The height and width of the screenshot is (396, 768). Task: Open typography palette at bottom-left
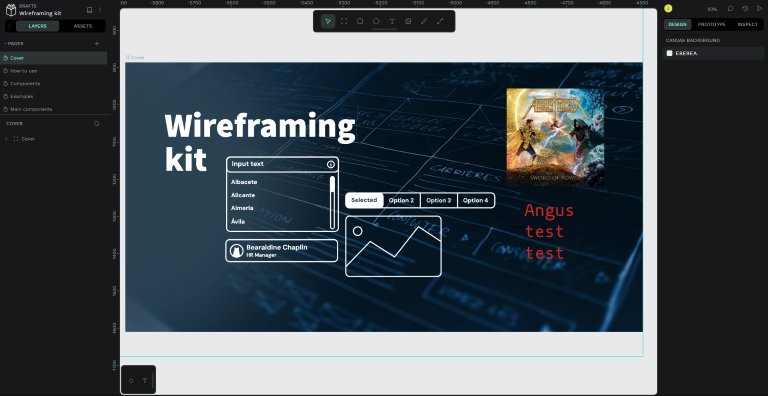click(x=144, y=380)
